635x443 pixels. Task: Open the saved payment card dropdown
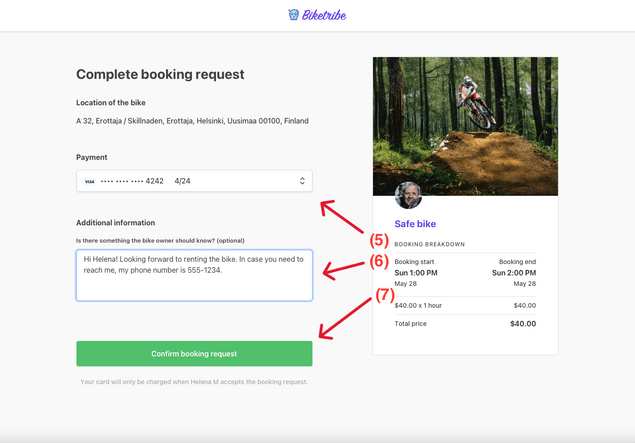click(194, 181)
